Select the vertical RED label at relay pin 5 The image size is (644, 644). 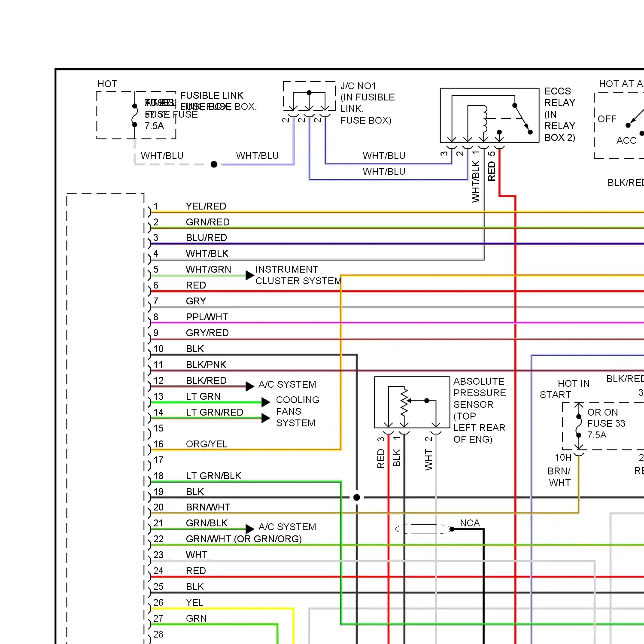pos(492,171)
